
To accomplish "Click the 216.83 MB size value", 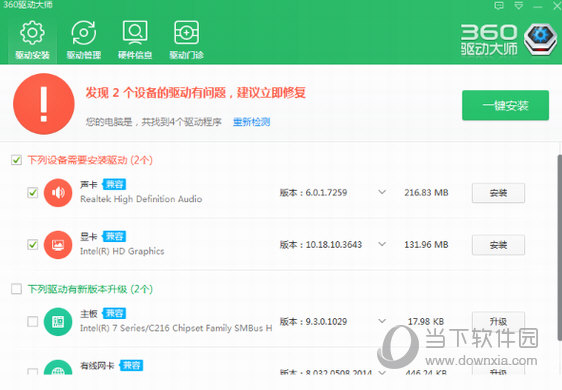I will tap(426, 192).
